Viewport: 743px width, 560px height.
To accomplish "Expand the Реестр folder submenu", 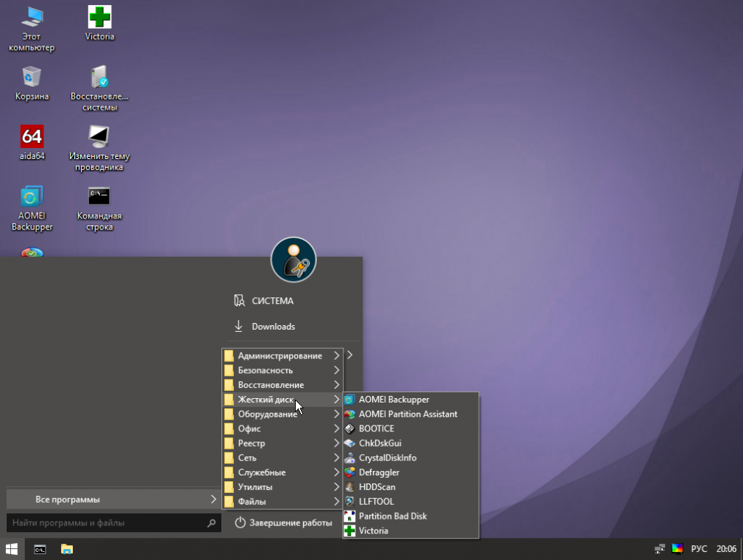I will pyautogui.click(x=282, y=443).
